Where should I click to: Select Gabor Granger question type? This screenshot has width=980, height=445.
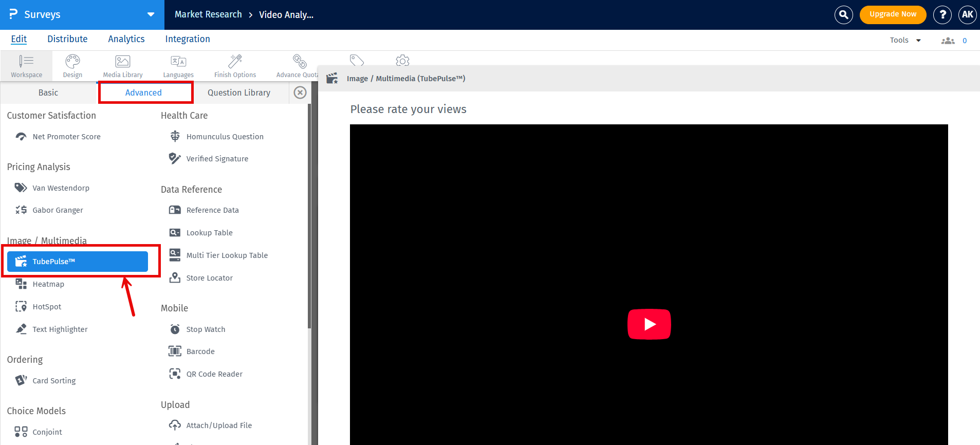pos(58,210)
